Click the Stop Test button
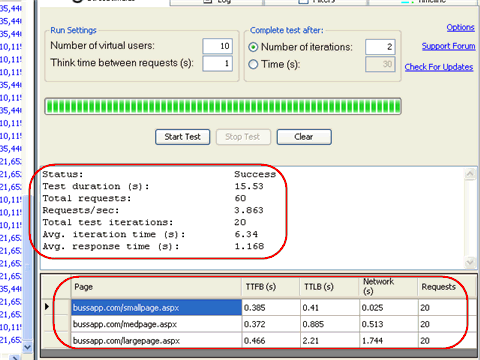480x360 pixels. coord(243,137)
